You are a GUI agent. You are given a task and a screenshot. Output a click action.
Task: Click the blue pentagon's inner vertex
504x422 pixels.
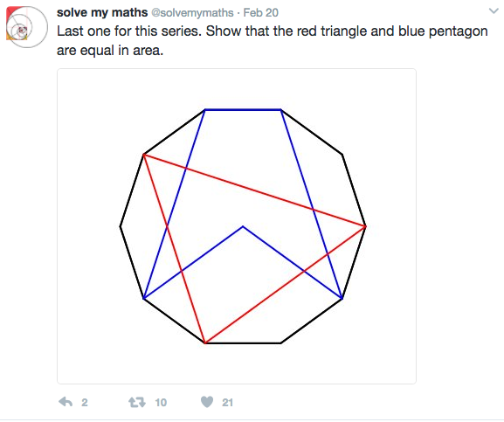[243, 226]
